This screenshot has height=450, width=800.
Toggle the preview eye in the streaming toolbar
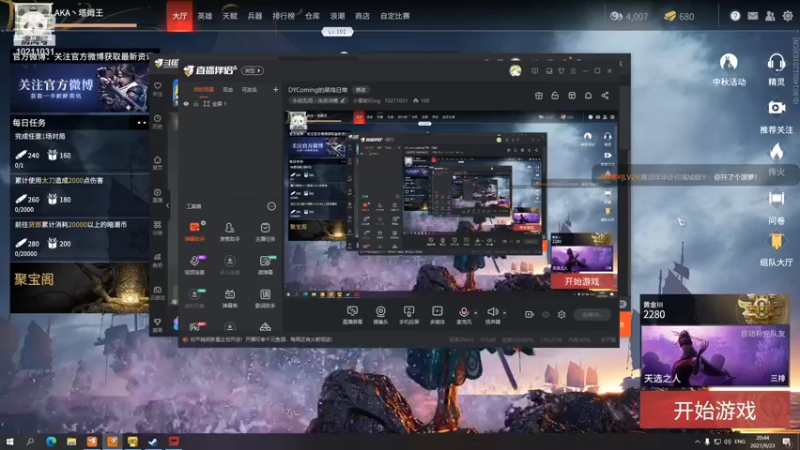pyautogui.click(x=545, y=314)
